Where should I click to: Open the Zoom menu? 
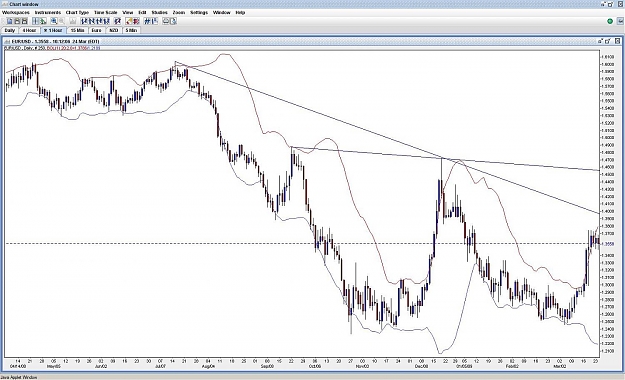[179, 13]
